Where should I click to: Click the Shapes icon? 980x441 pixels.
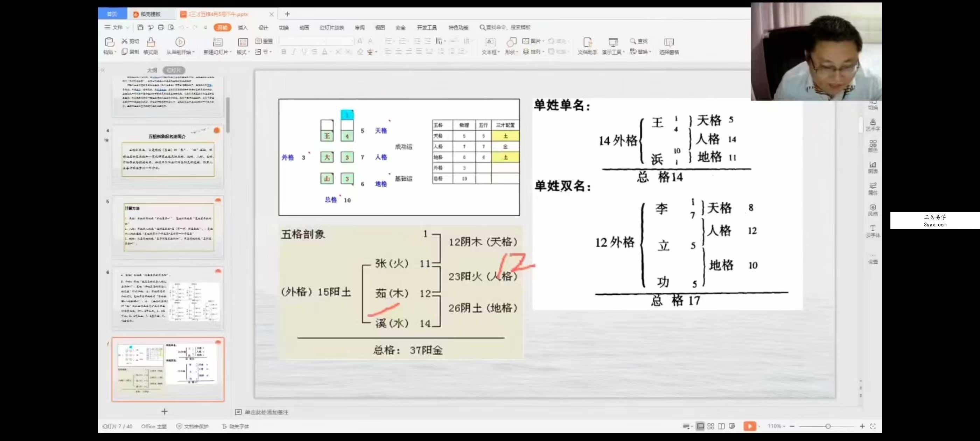[512, 42]
